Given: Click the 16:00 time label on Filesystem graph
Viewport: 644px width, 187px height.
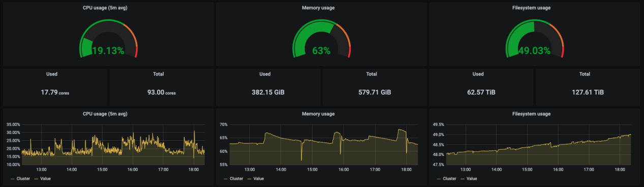Looking at the screenshot, I should (558, 170).
